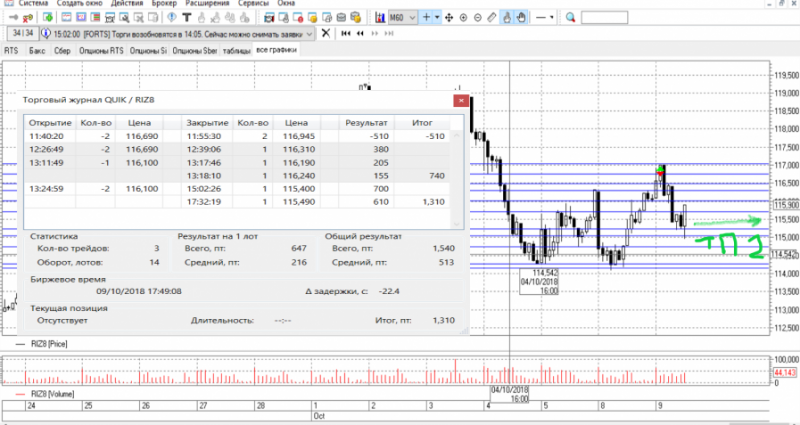Click the briefcase portfolio toolbar icon
Viewport: 800px width, 425px height.
(341, 18)
